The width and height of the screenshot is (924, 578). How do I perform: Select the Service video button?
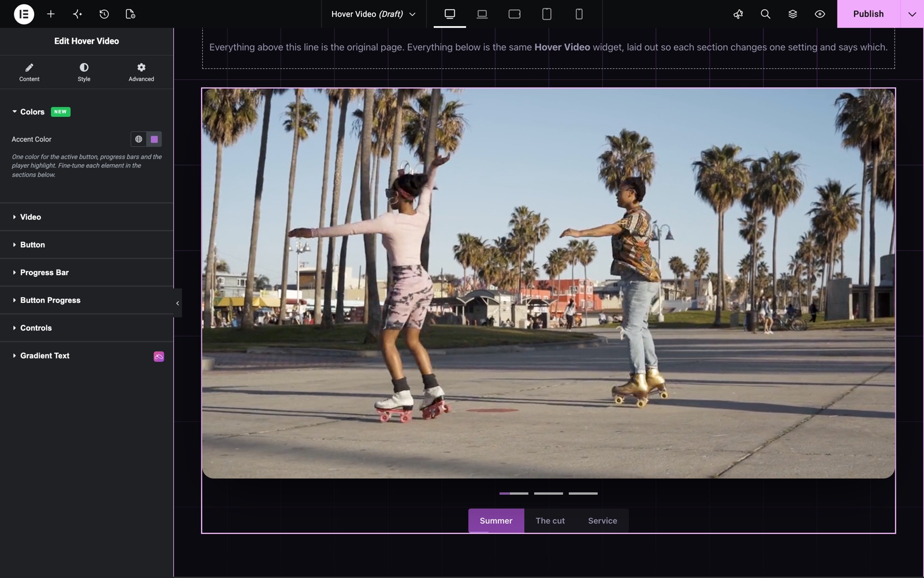[602, 521]
